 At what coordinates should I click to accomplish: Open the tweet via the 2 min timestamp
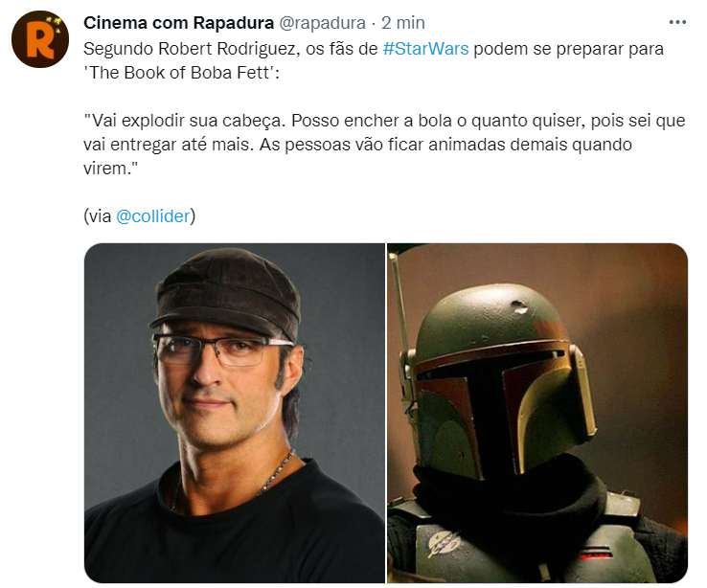[x=403, y=23]
